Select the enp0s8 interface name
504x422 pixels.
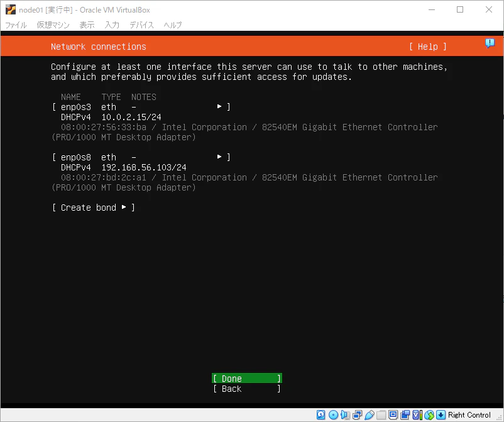pos(76,157)
